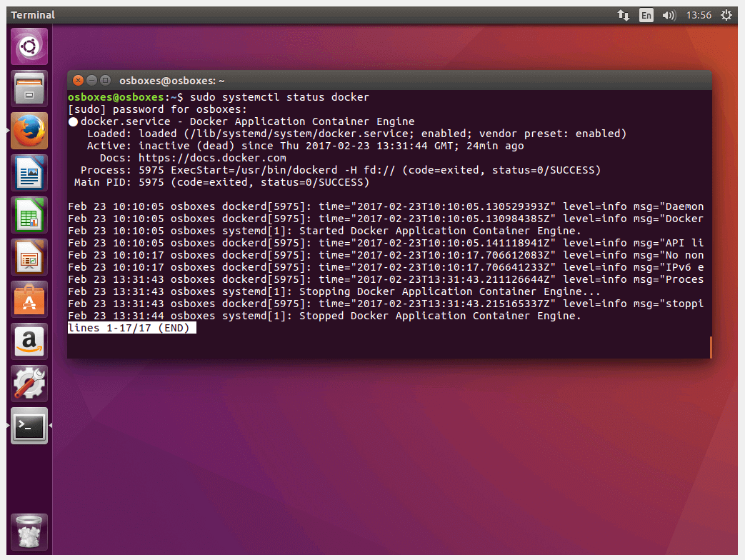The image size is (745, 560).
Task: Click the lines 1-17/17 (END) pager prompt
Action: point(131,327)
